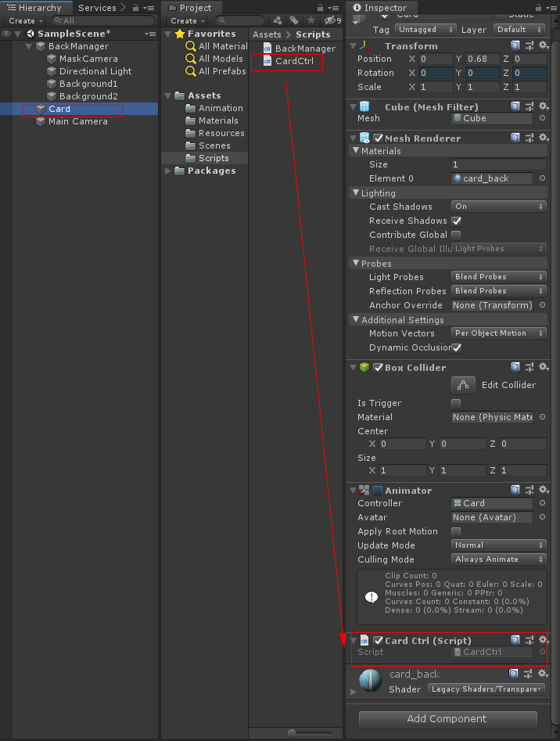560x741 pixels.
Task: Open Cast Shadows dropdown
Action: [x=499, y=207]
